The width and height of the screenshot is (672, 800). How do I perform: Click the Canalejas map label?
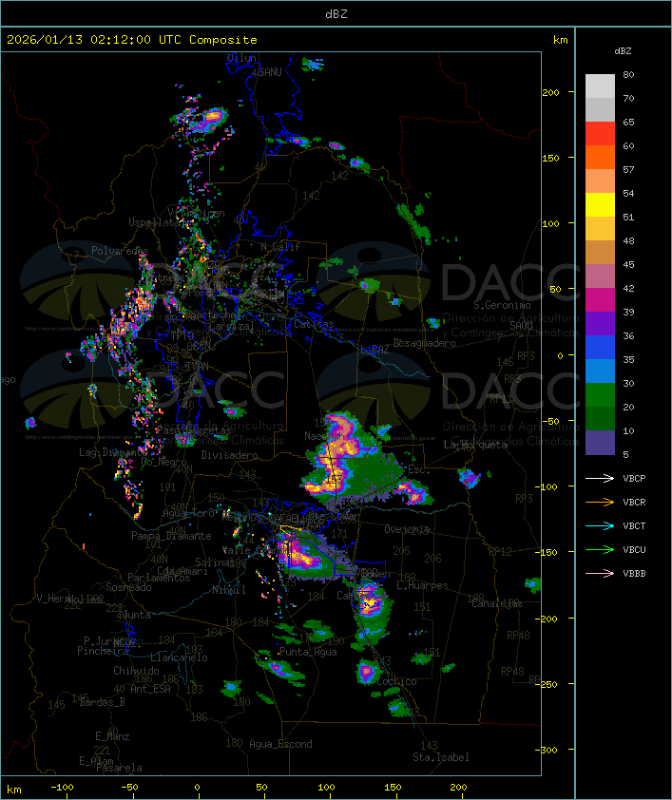tap(497, 604)
